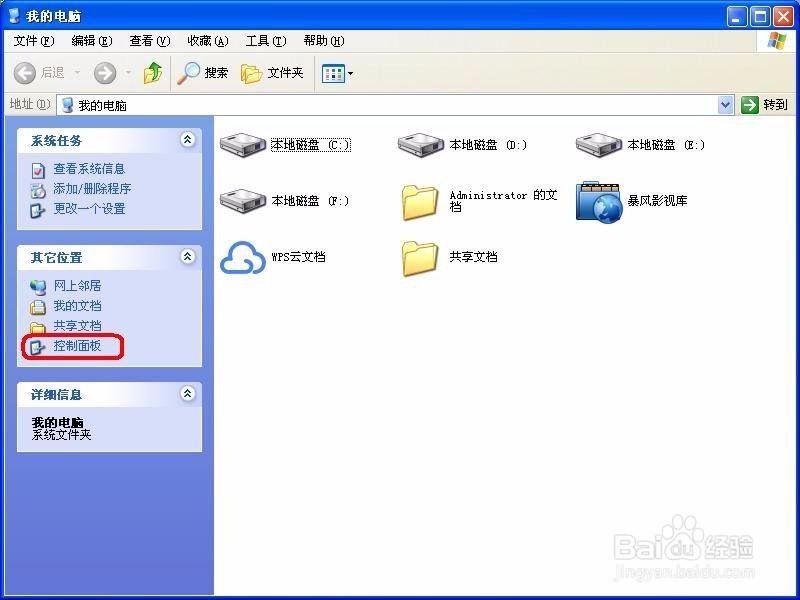Open the 查看(V) menu

(x=149, y=41)
